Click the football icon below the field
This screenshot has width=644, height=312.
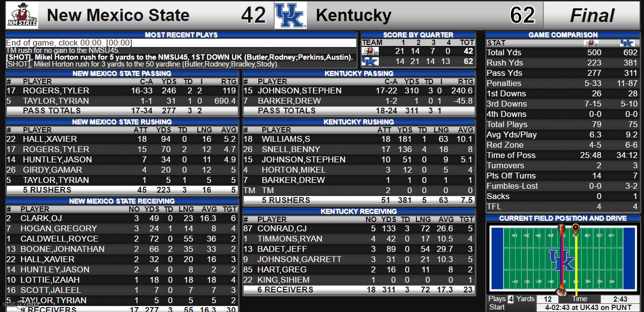(x=562, y=292)
